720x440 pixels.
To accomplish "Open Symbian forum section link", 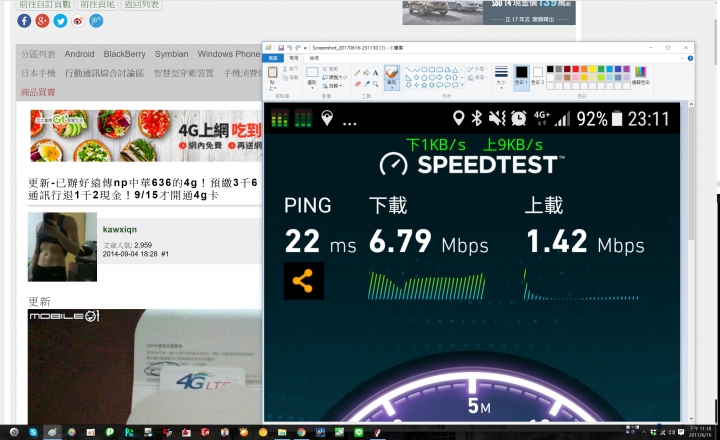I will tap(171, 54).
